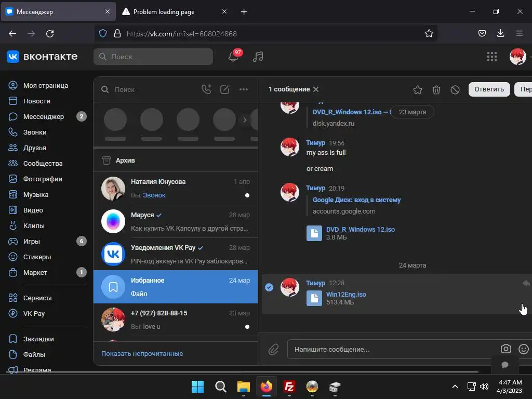This screenshot has width=532, height=399.
Task: Click Ответить button
Action: pyautogui.click(x=489, y=89)
